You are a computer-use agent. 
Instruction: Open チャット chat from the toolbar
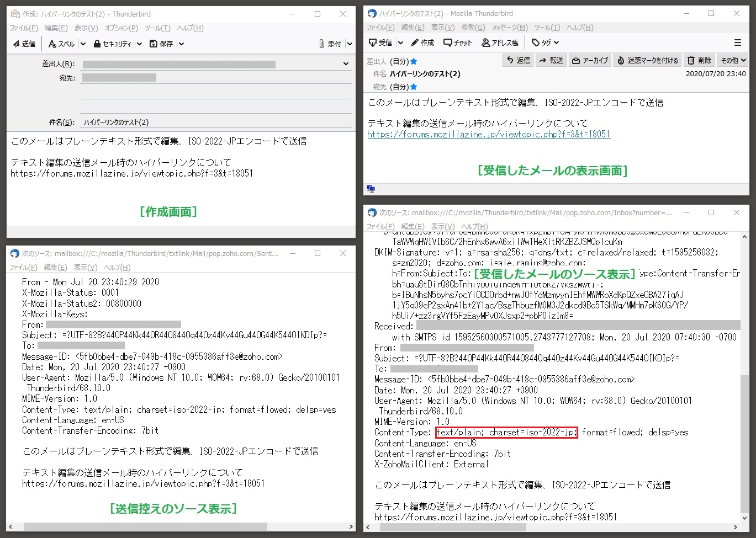pos(448,42)
